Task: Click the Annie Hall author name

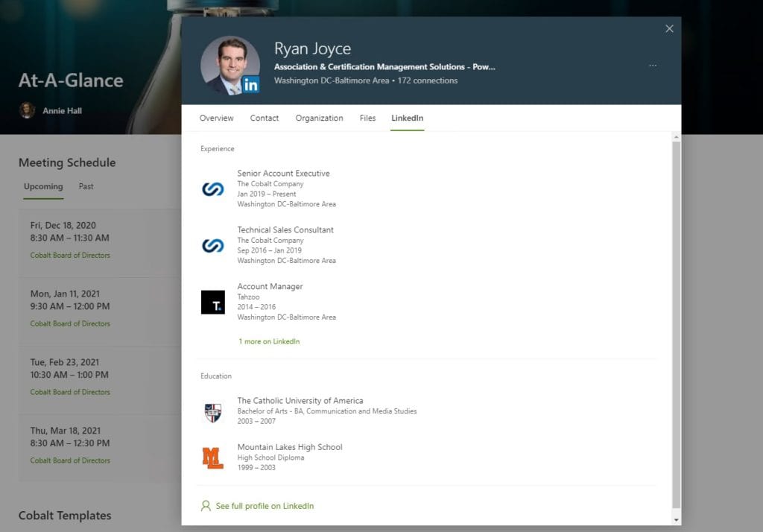Action: 62,111
